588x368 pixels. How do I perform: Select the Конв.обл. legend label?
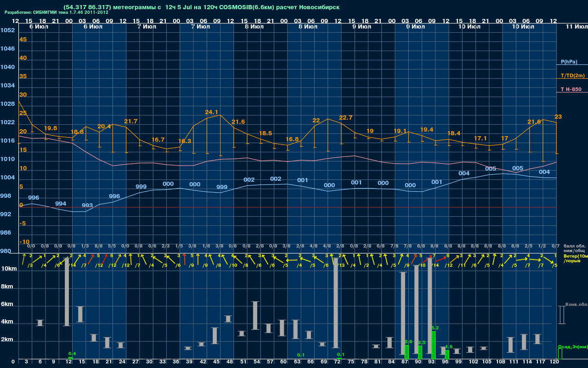[576, 305]
